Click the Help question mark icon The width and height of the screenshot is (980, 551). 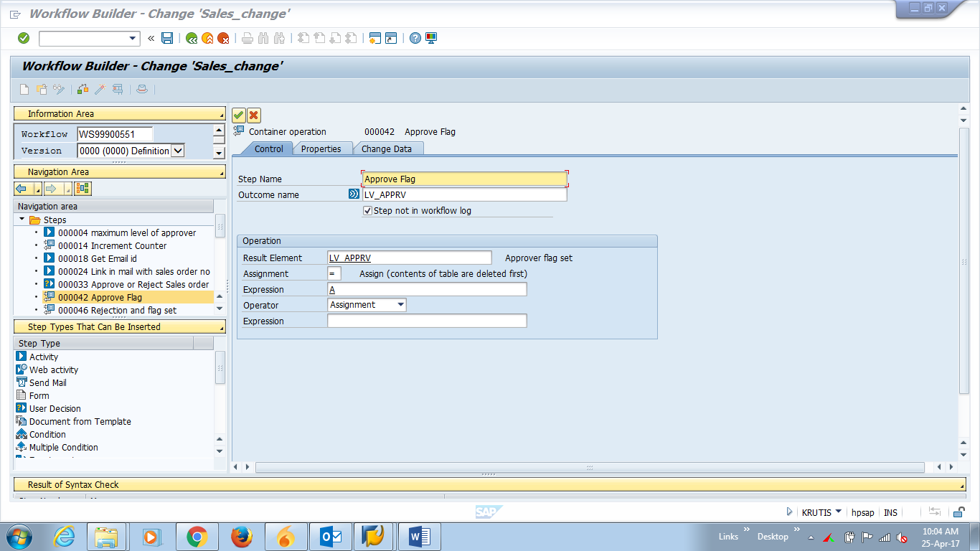pos(415,39)
